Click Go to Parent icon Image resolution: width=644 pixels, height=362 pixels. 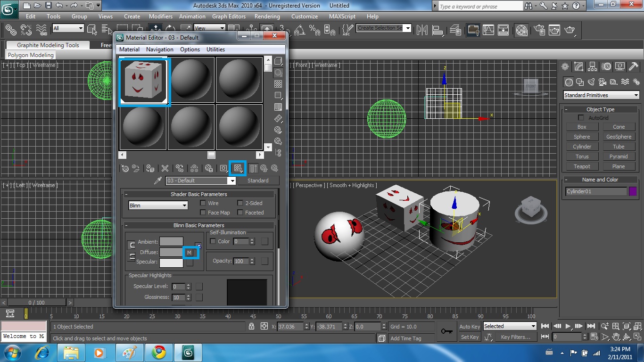pyautogui.click(x=264, y=168)
